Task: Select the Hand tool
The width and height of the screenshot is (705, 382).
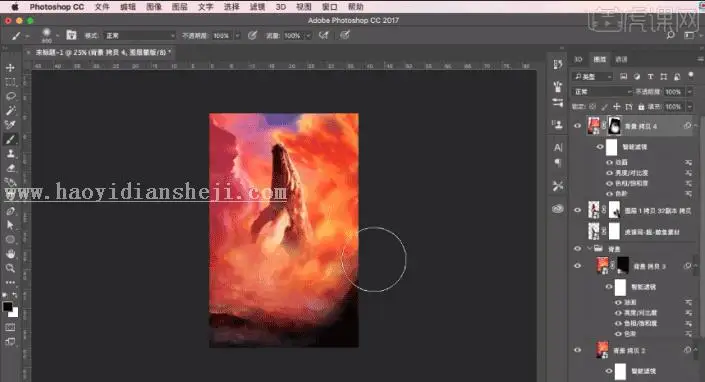Action: [10, 253]
